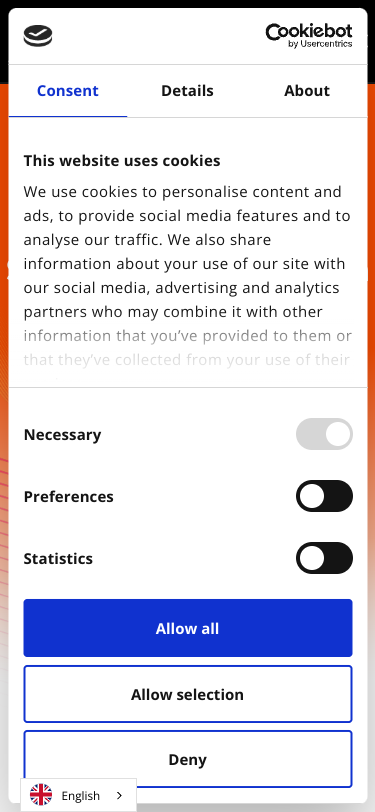
Task: Open the English language dropdown
Action: point(79,795)
